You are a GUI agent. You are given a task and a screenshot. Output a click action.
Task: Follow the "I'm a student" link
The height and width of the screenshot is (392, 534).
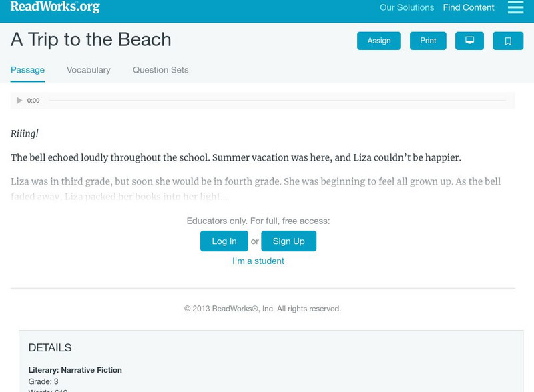pyautogui.click(x=258, y=261)
